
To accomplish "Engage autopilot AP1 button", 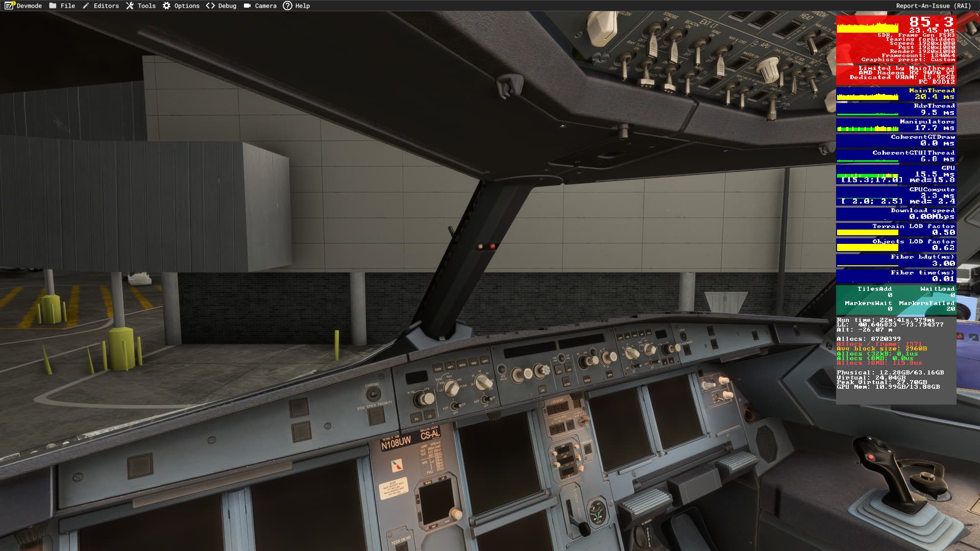I will (558, 369).
